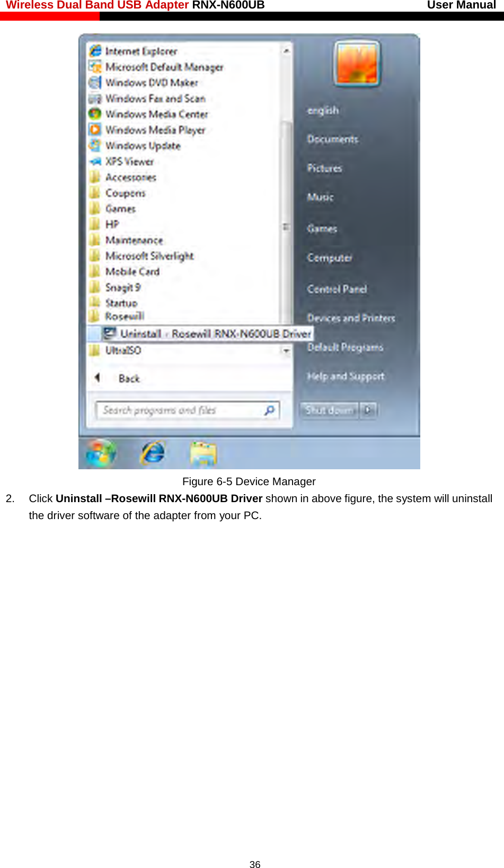Launch Windows Fax and Scan icon
The height and width of the screenshot is (868, 504).
click(95, 99)
